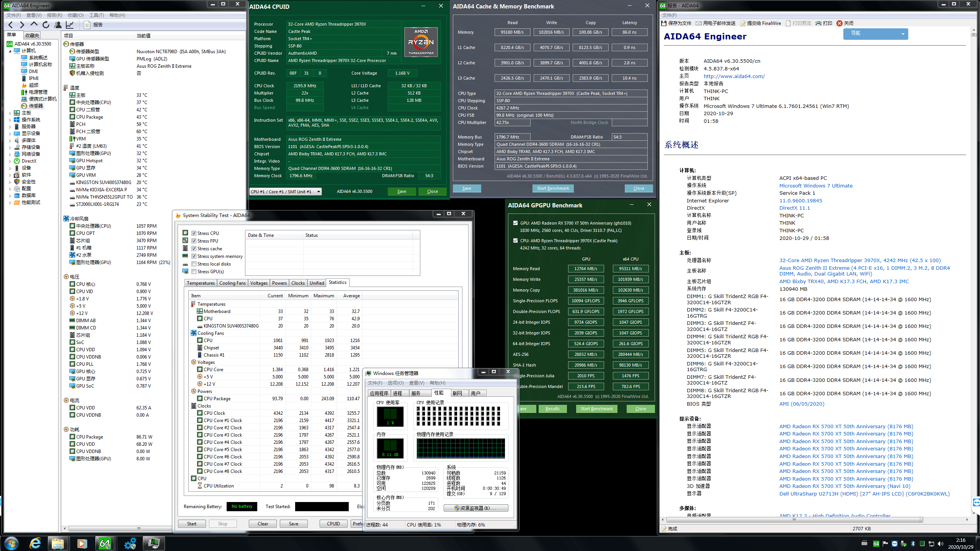The height and width of the screenshot is (551, 980).
Task: Expand the 性能测试 tree node
Action: click(10, 202)
